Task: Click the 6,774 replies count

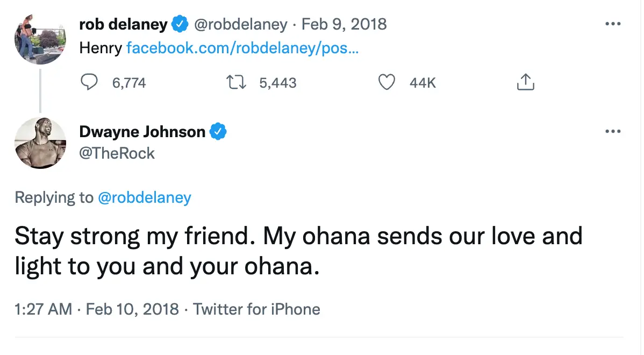Action: coord(129,82)
